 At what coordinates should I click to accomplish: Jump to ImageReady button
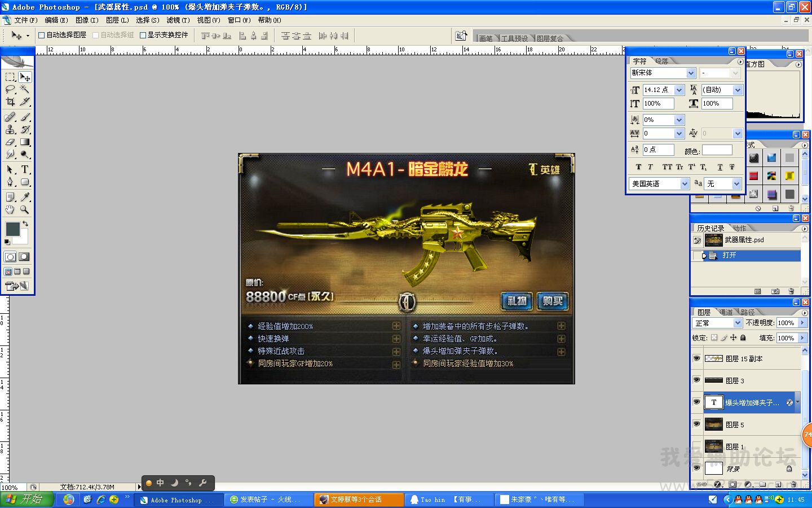point(17,286)
